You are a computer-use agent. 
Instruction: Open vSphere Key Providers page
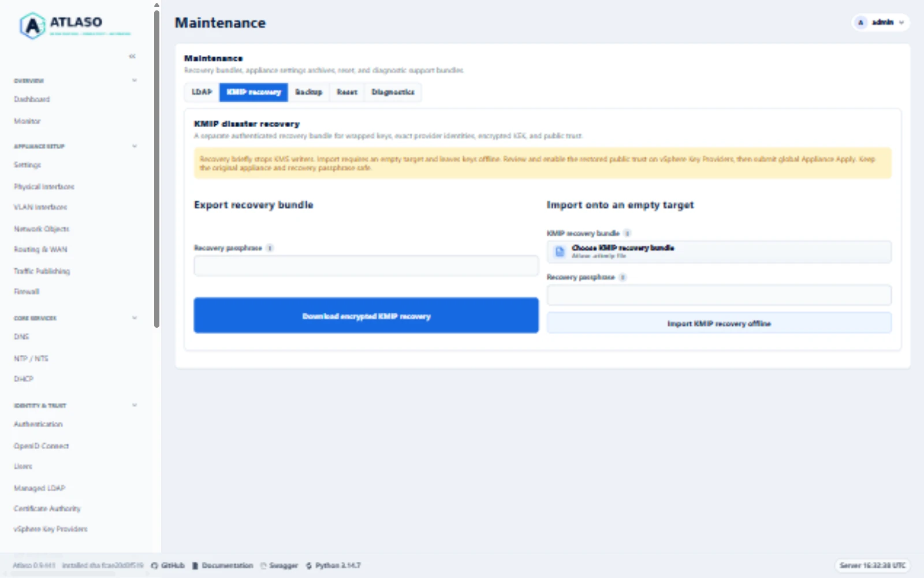pyautogui.click(x=51, y=529)
